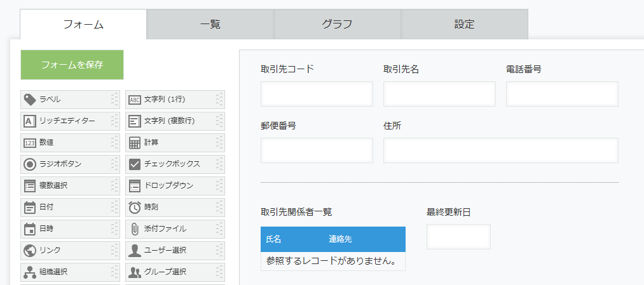Pick the ドロップダウン field item
Screen dimensions: 644x285
click(175, 186)
